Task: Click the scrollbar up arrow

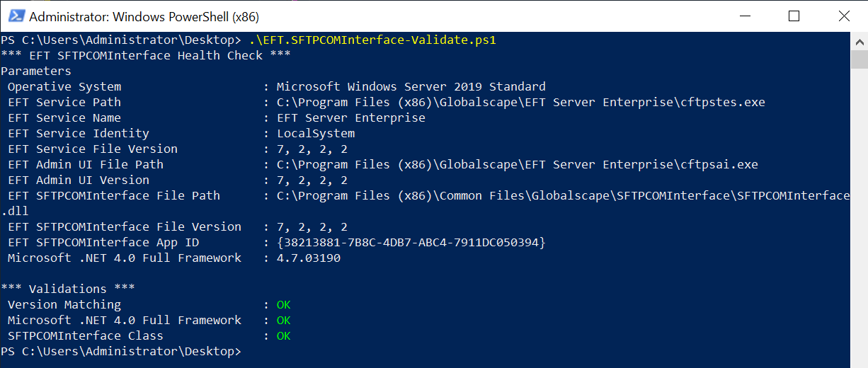Action: (859, 40)
